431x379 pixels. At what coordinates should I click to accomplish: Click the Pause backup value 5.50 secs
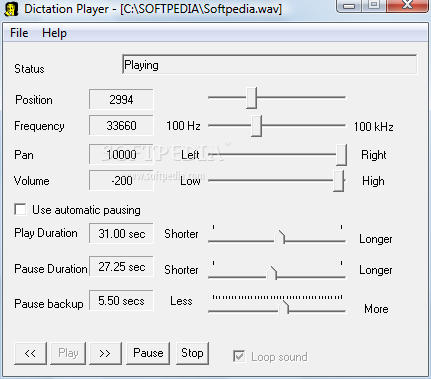click(x=121, y=300)
